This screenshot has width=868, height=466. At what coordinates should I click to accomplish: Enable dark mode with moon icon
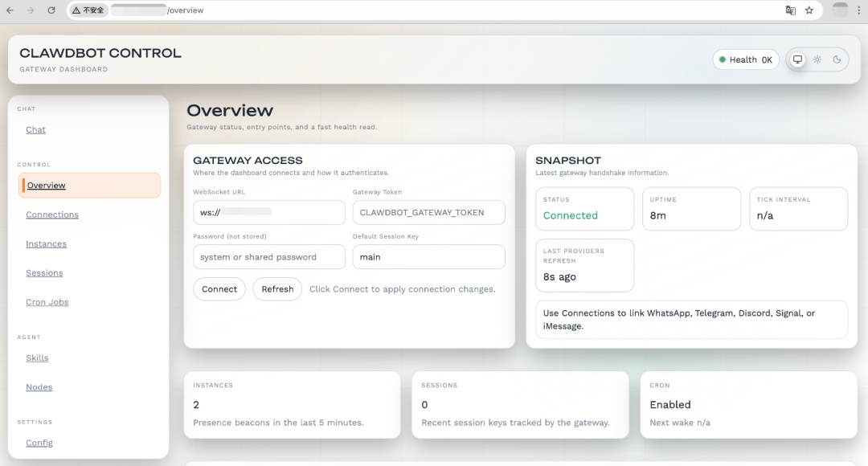tap(837, 59)
